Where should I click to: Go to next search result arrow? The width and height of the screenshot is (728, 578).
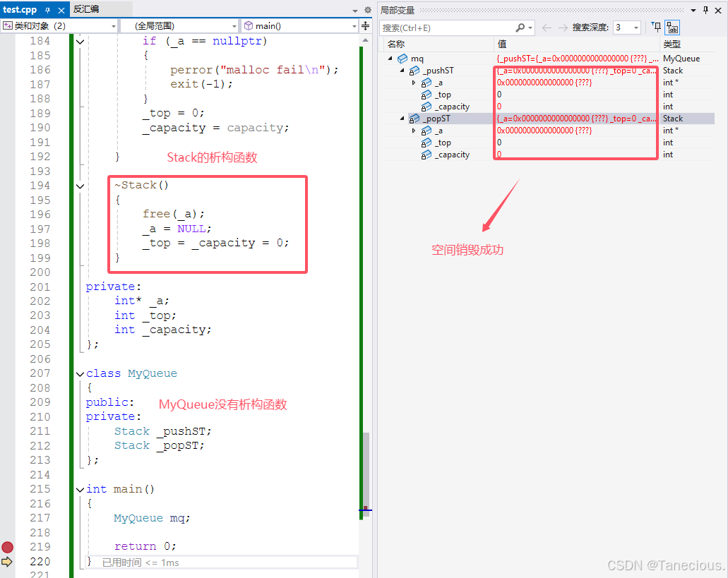(x=563, y=28)
